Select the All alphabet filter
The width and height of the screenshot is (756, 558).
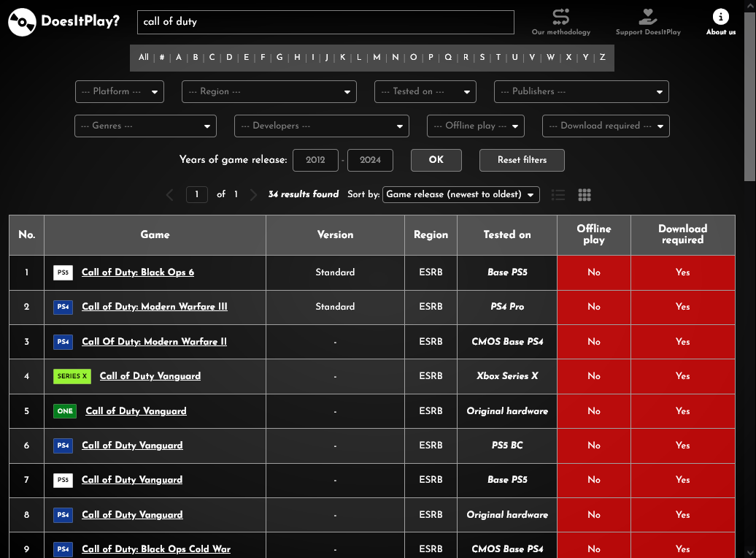pos(144,58)
